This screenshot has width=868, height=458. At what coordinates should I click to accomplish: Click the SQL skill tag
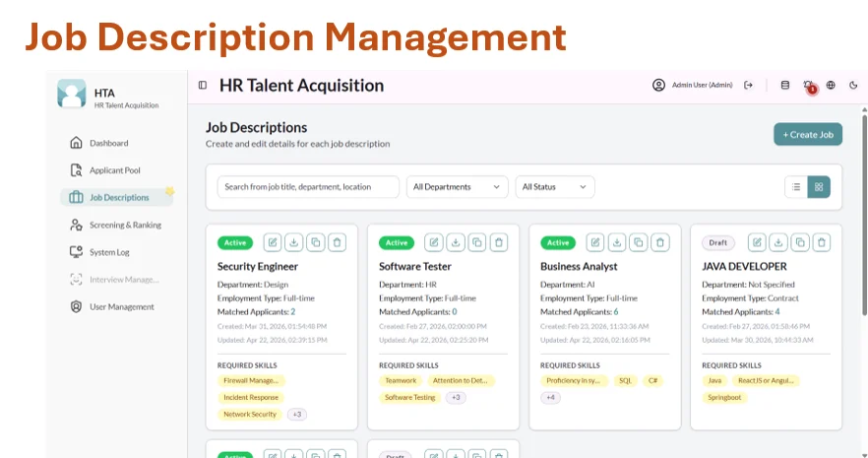[626, 381]
